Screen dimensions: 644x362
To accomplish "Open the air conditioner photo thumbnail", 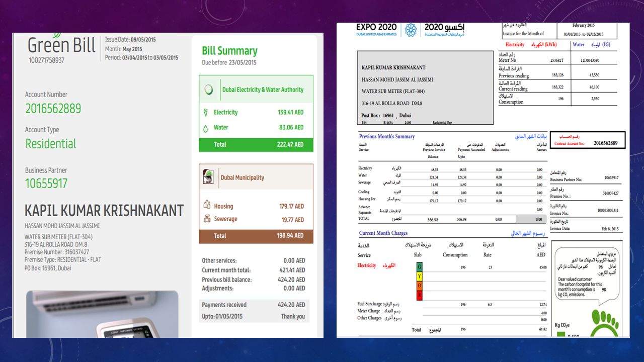I will 102,314.
